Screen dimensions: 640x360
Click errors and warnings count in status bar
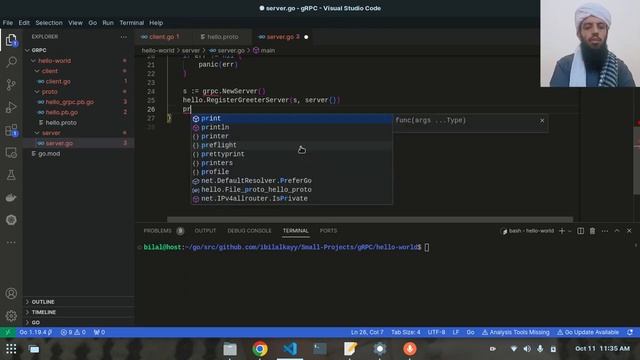[73, 332]
